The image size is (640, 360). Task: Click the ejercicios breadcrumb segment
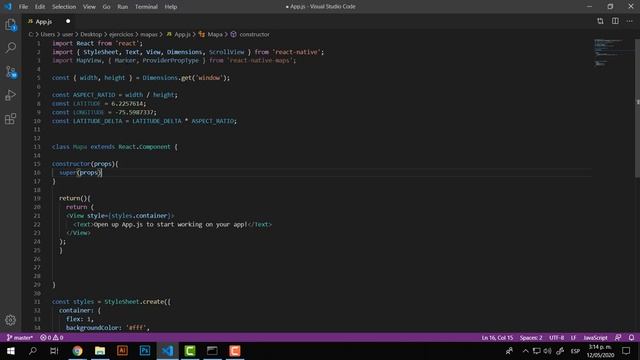(121, 34)
